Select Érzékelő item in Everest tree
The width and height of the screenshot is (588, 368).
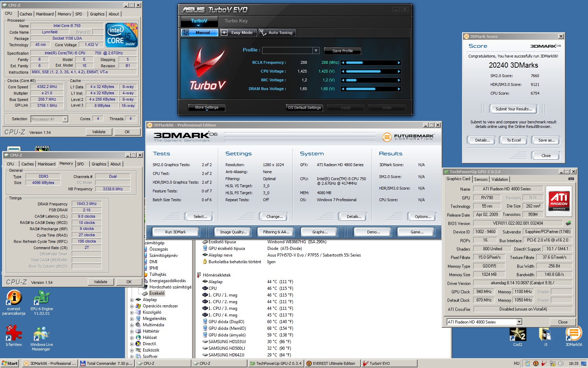156,293
